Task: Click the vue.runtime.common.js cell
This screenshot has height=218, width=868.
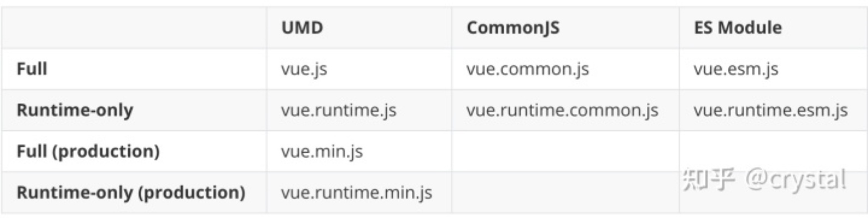Action: pyautogui.click(x=562, y=110)
